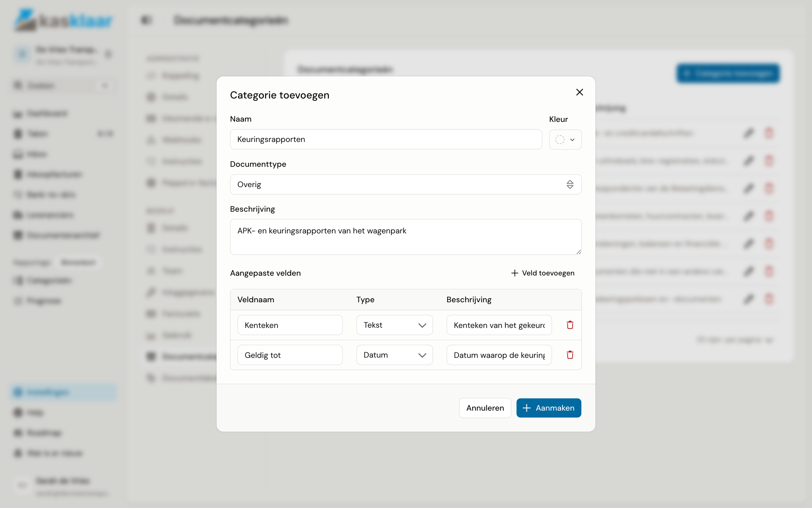Delete the Kenteken custom field row
Viewport: 812px width, 508px height.
point(570,325)
